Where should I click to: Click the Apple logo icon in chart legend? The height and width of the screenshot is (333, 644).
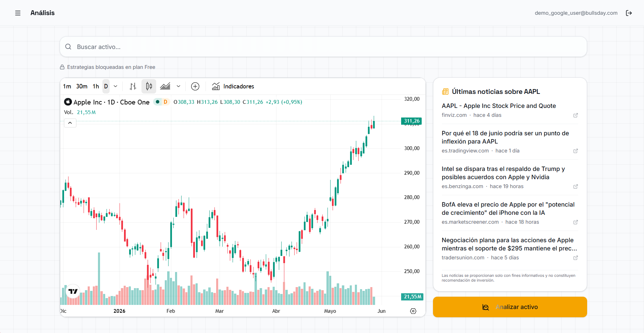click(x=68, y=102)
